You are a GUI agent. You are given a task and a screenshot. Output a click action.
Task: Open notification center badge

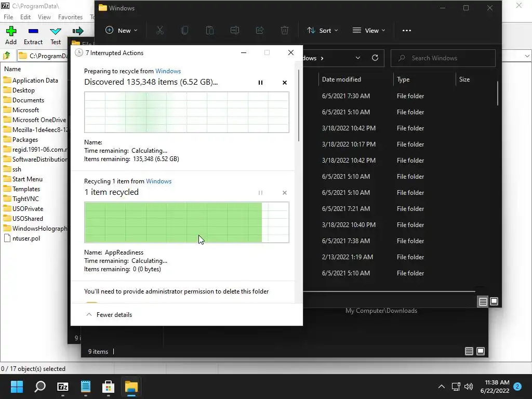(x=517, y=387)
